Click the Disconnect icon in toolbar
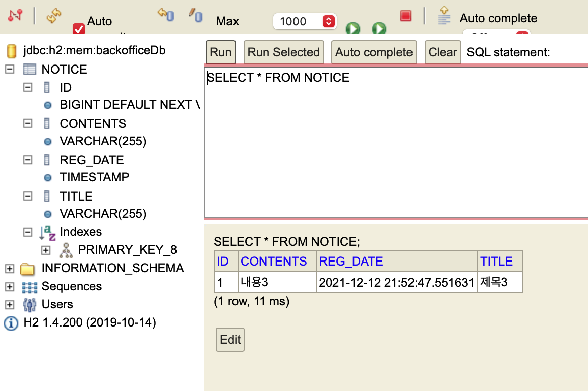Image resolution: width=588 pixels, height=391 pixels. [15, 15]
